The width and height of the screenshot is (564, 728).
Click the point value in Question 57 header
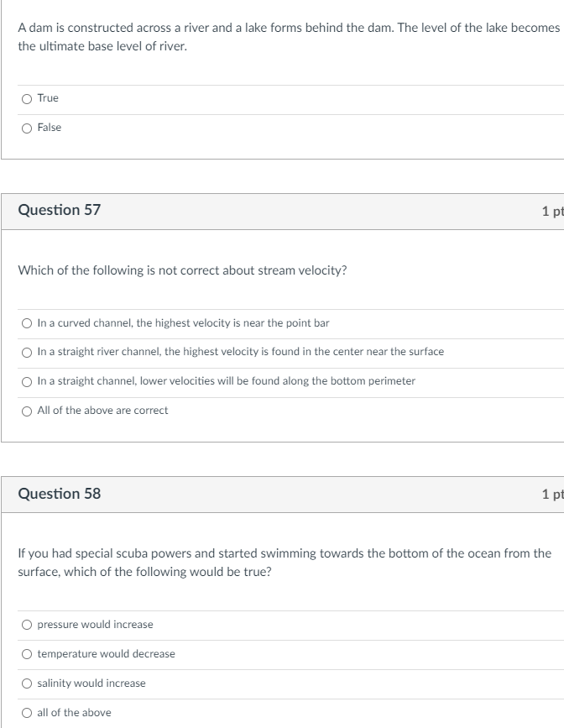(552, 212)
